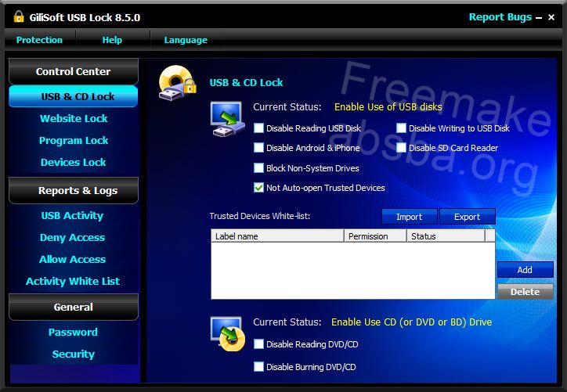
Task: Click the 'USB & CD Lock' page heading
Action: (x=246, y=83)
